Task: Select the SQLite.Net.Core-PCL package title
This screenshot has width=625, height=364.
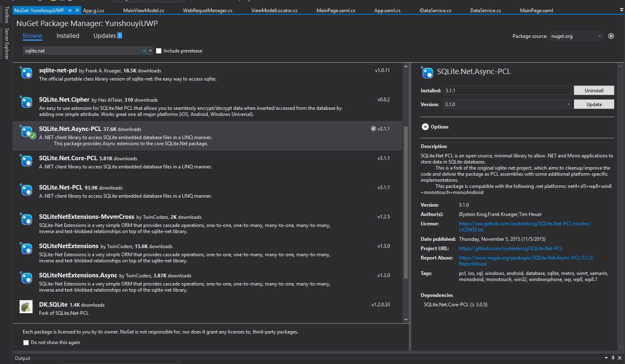Action: point(68,158)
